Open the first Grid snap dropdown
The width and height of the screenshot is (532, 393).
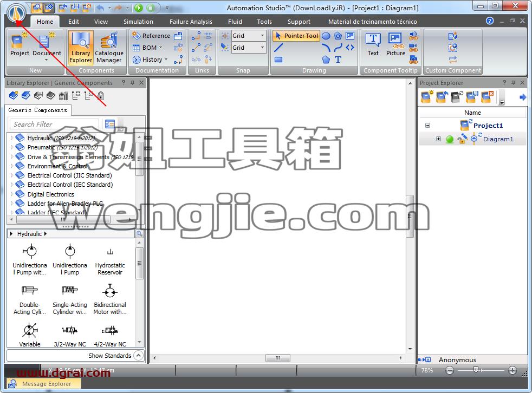pos(262,36)
